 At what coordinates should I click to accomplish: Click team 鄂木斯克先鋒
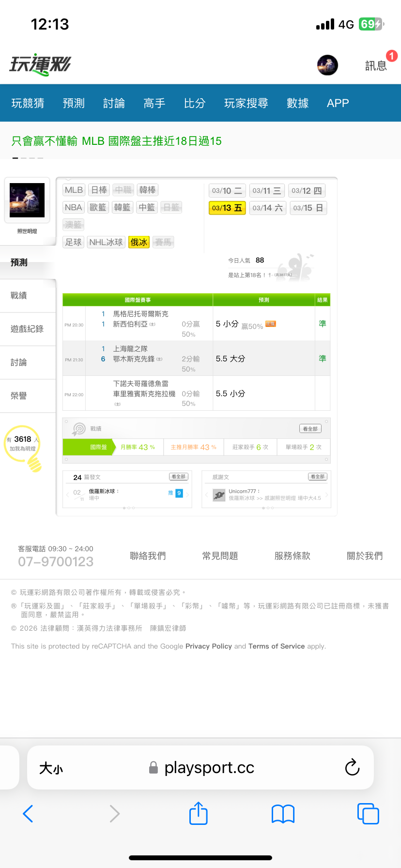pos(134,359)
